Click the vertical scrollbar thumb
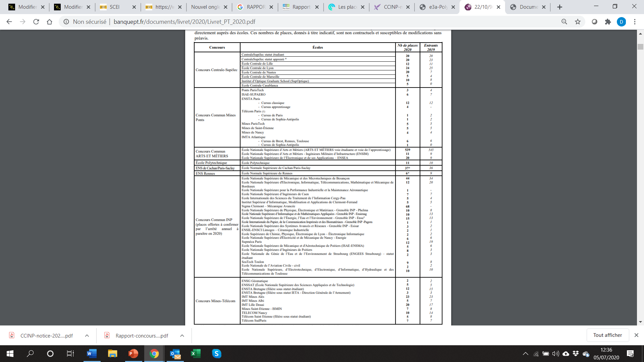The height and width of the screenshot is (362, 644). [x=640, y=47]
